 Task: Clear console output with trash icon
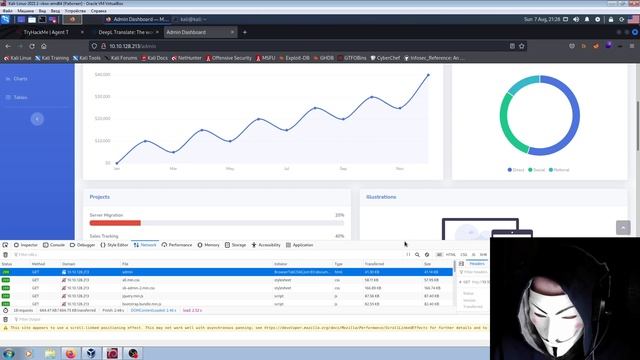[x=5, y=319]
